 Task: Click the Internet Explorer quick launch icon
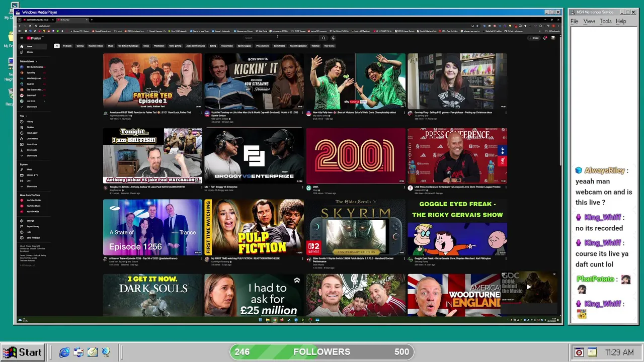(64, 352)
